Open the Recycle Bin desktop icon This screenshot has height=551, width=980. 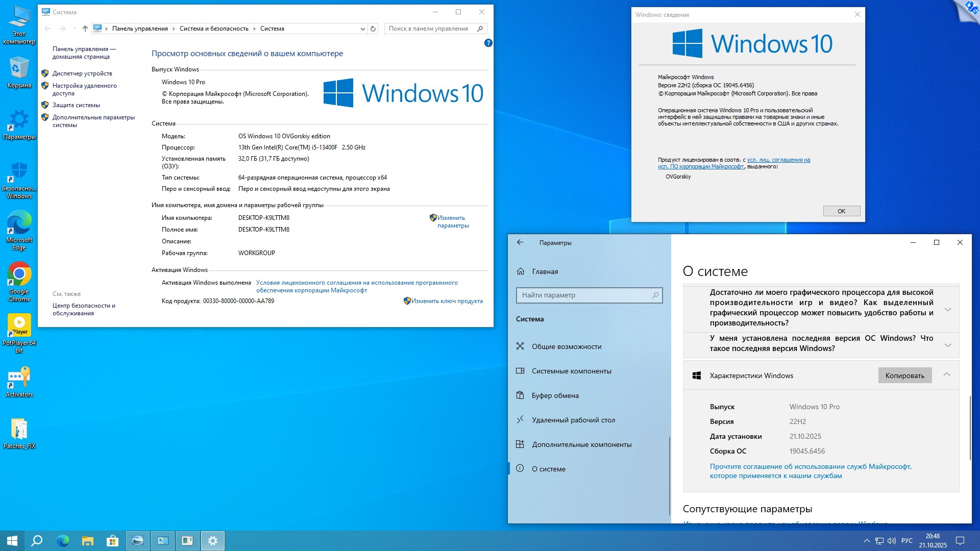point(19,69)
